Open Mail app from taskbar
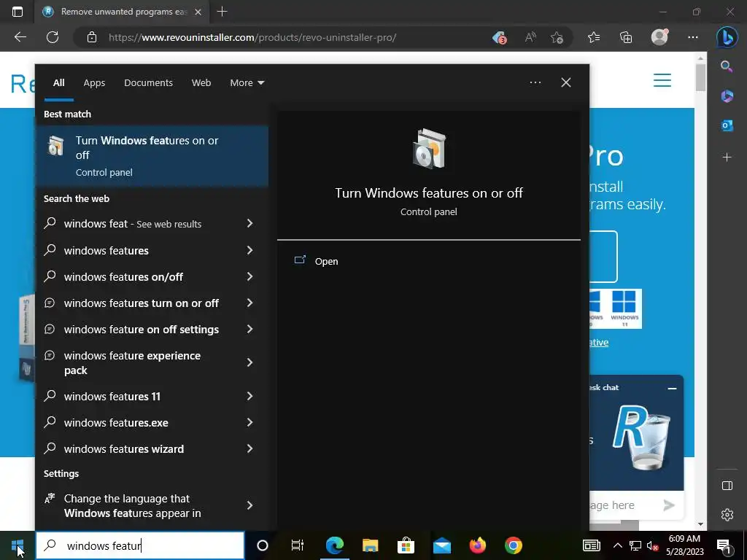The width and height of the screenshot is (747, 560). click(x=441, y=545)
